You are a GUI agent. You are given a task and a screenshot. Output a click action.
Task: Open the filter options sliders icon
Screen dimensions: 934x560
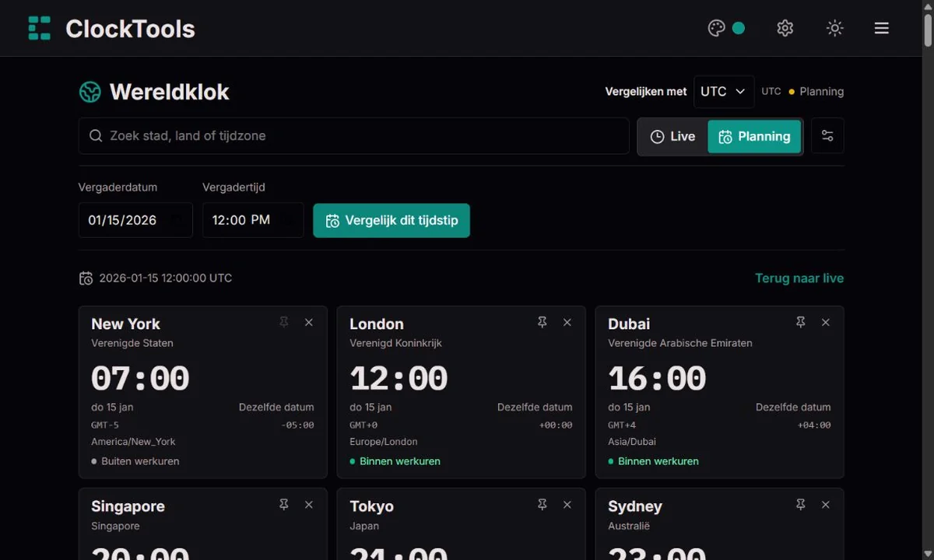[x=827, y=136]
